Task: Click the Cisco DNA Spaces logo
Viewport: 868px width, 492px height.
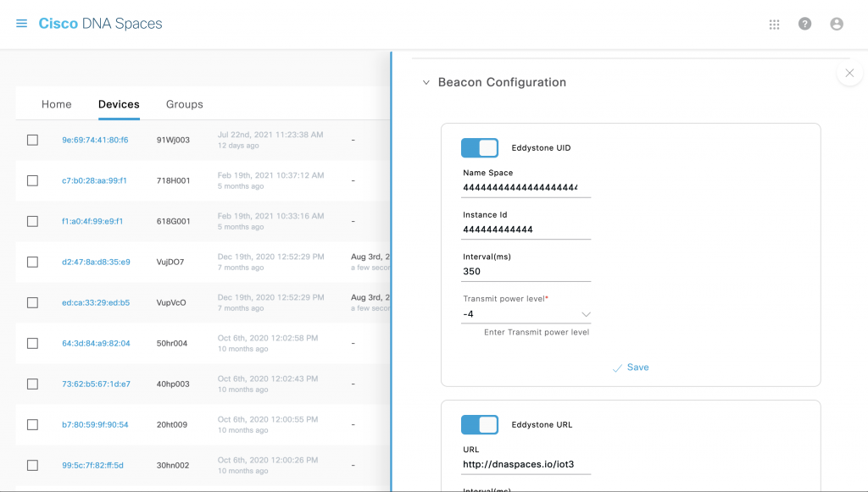Action: click(99, 24)
